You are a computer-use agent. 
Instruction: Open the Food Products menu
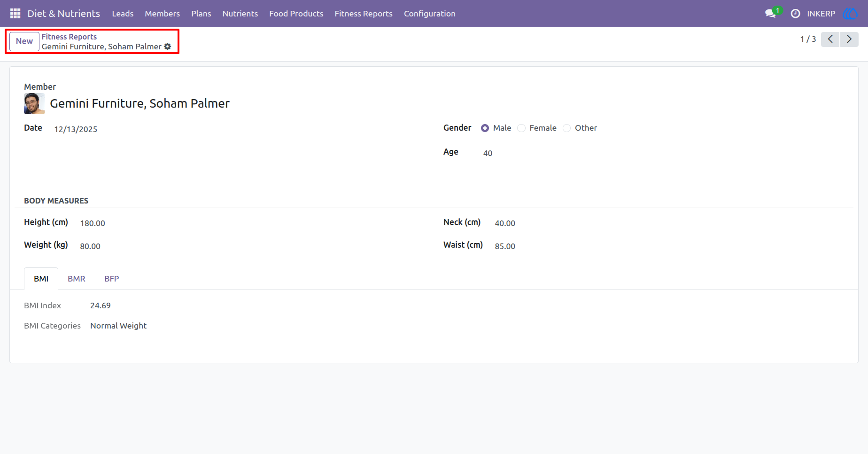(296, 14)
